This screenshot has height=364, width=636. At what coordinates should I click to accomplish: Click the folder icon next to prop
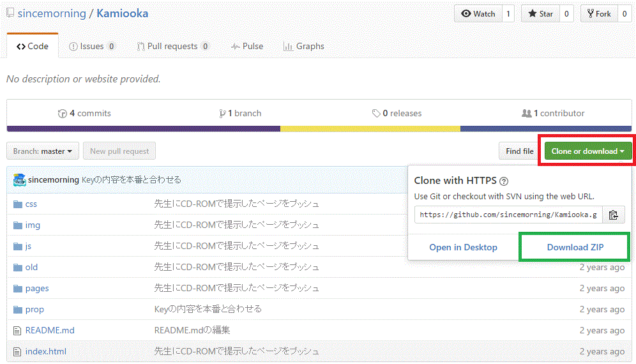pyautogui.click(x=17, y=310)
